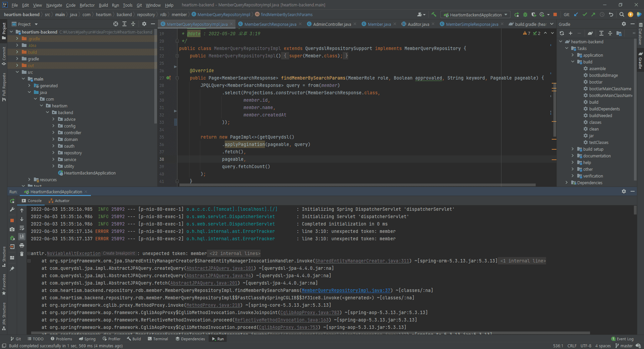Stop the running application in Run panel
This screenshot has width=644, height=349.
click(12, 220)
